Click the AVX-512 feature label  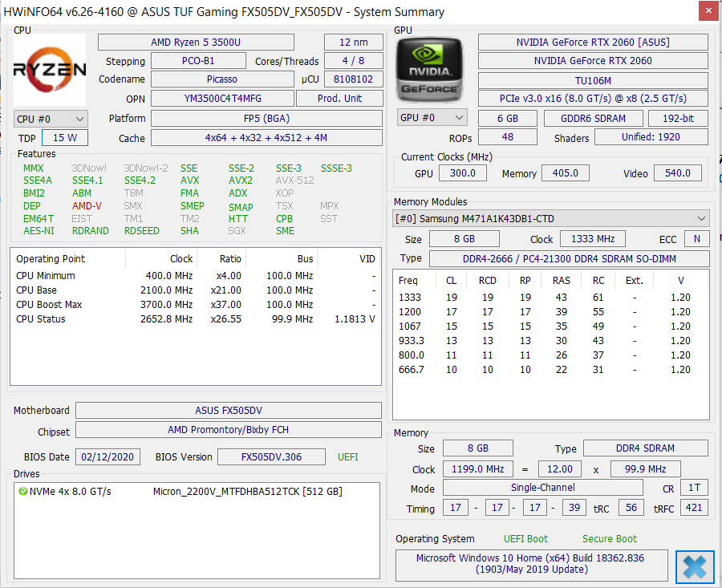294,180
